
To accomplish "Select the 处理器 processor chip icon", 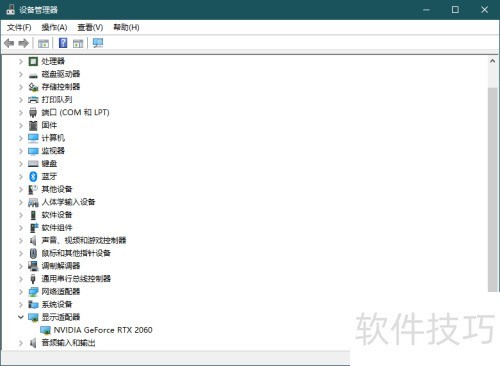I will pos(33,61).
